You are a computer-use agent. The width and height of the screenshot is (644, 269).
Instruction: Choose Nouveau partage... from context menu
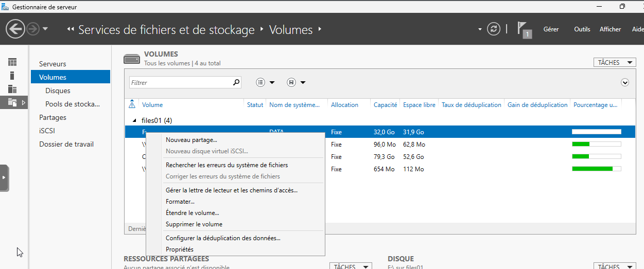pos(191,139)
